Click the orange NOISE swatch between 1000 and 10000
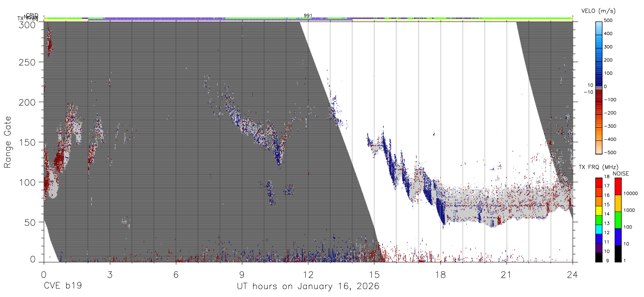 click(x=618, y=203)
